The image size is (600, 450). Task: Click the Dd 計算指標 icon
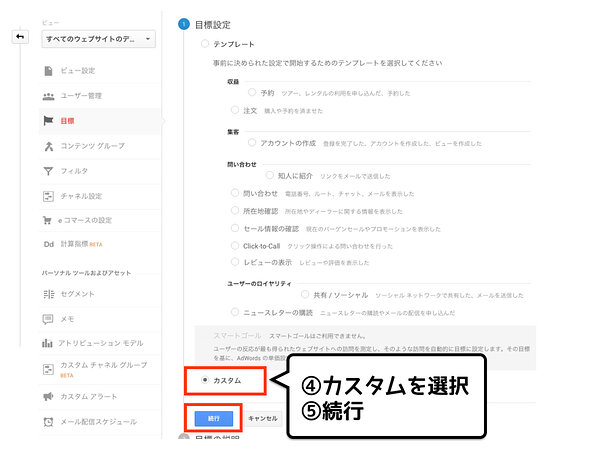[x=49, y=244]
